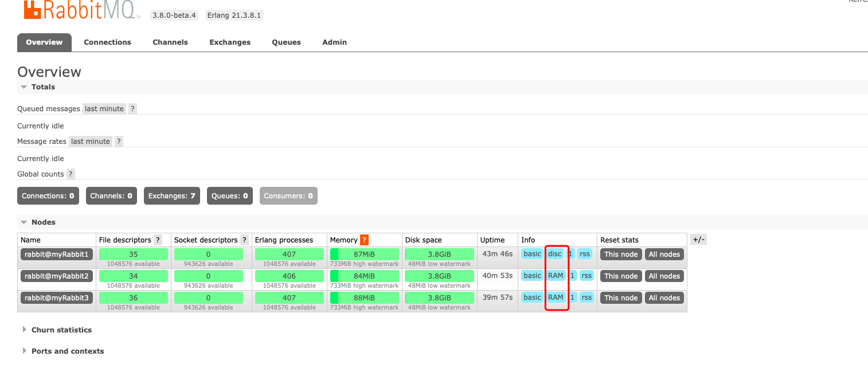Open File descriptors help question mark

158,240
